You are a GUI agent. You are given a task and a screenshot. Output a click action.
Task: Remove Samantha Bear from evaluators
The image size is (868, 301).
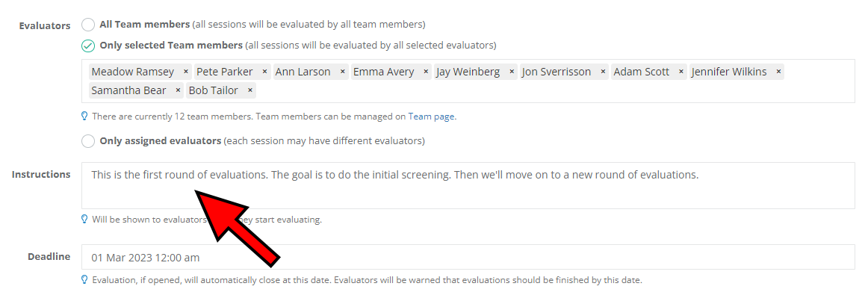[x=178, y=90]
